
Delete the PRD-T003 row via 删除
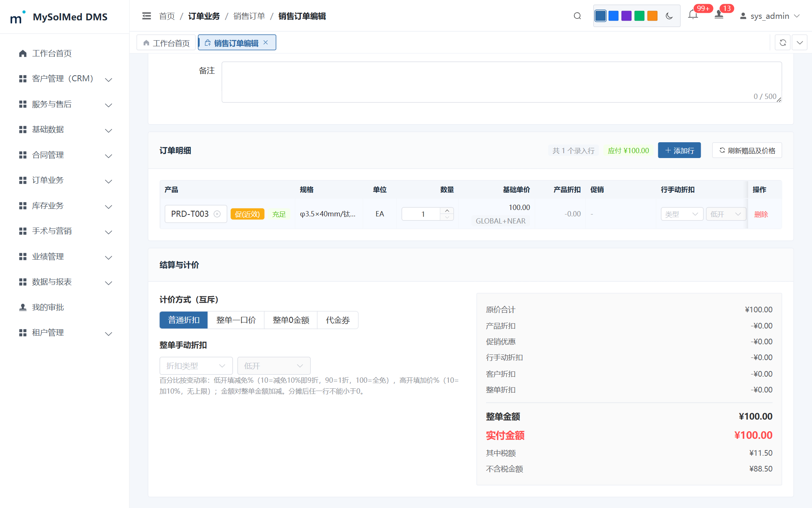point(761,214)
